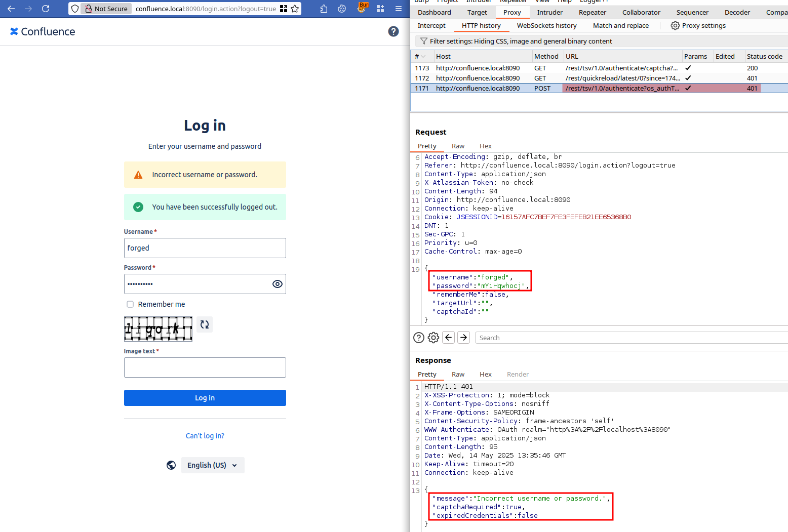This screenshot has width=788, height=532.
Task: Click the Password input field
Action: tap(205, 284)
